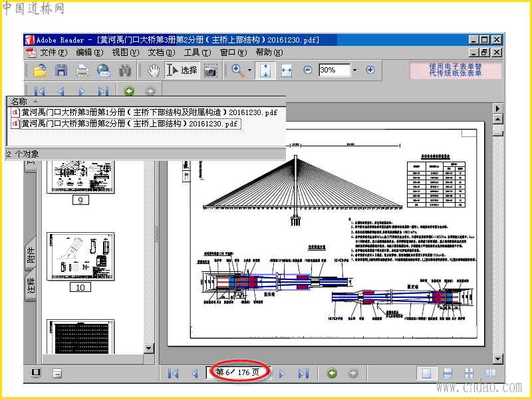Image resolution: width=532 pixels, height=399 pixels.
Task: Click document scrollbar down arrow
Action: pyautogui.click(x=497, y=359)
